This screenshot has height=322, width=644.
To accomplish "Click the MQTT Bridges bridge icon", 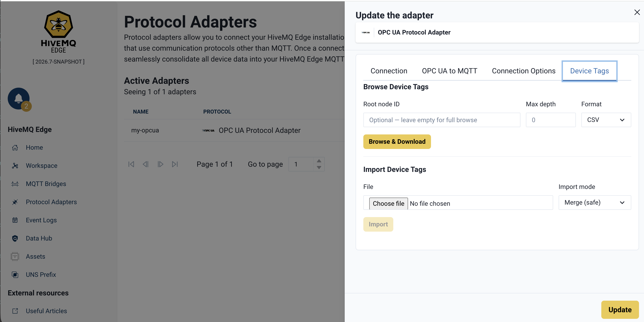I will pos(15,184).
